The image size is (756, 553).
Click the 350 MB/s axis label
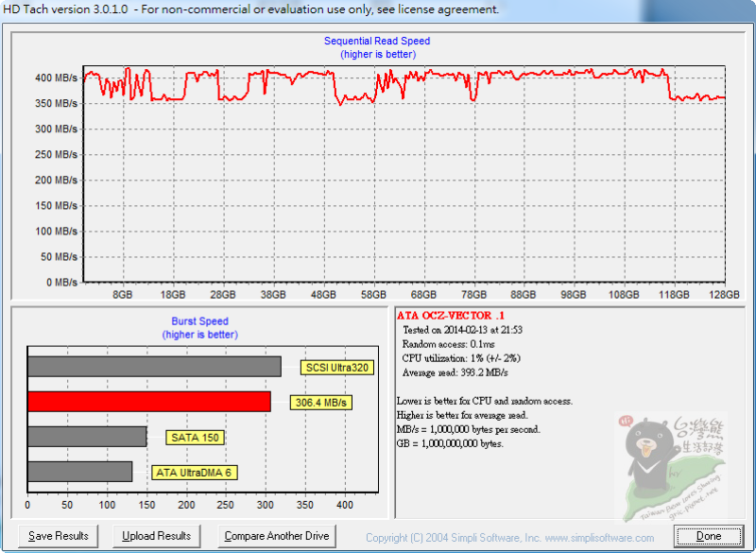tap(56, 103)
